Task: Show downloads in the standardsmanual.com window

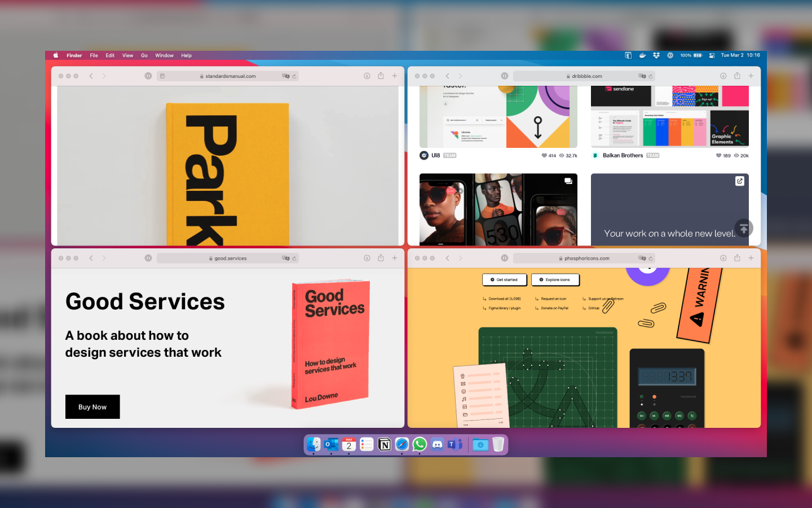Action: [367, 76]
